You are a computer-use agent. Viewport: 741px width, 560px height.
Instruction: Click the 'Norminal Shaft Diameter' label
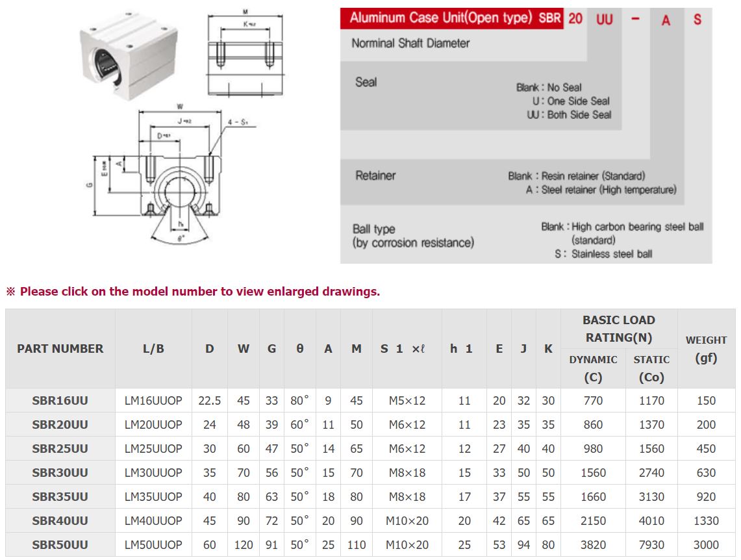coord(410,44)
